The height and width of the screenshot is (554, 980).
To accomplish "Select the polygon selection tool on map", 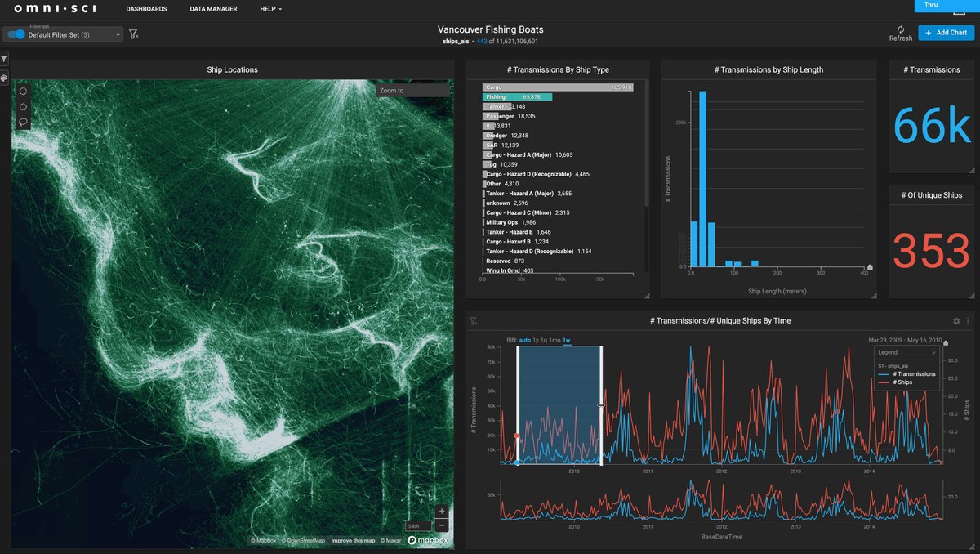I will pos(23,106).
